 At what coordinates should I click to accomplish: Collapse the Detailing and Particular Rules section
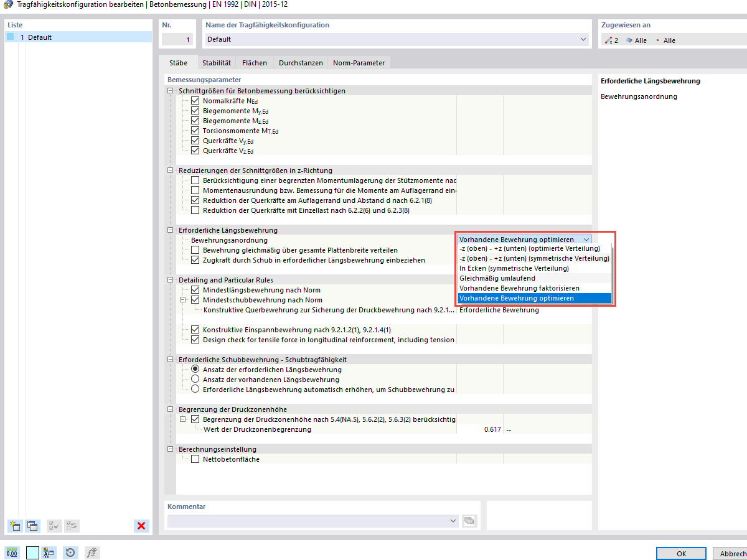click(171, 280)
